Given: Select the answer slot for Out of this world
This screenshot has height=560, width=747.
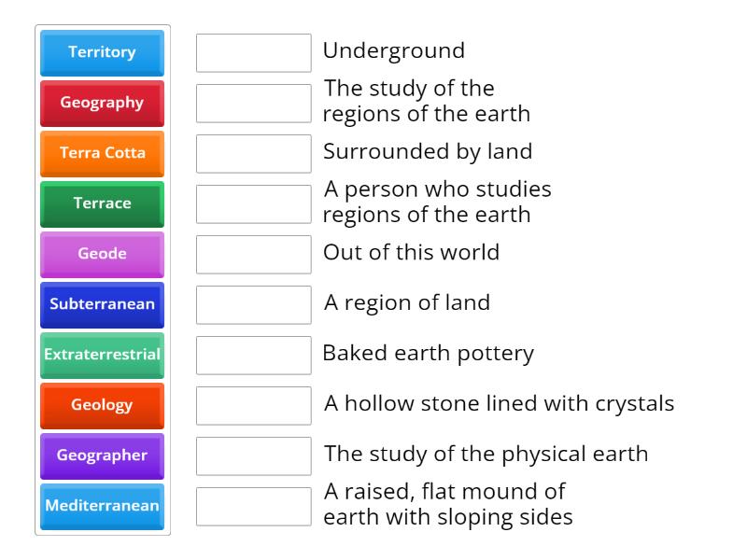Looking at the screenshot, I should click(x=253, y=254).
